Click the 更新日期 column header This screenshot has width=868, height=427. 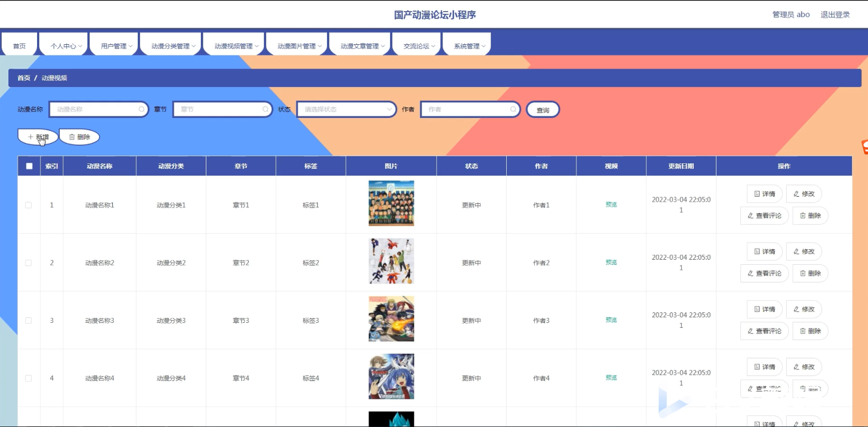coord(681,166)
